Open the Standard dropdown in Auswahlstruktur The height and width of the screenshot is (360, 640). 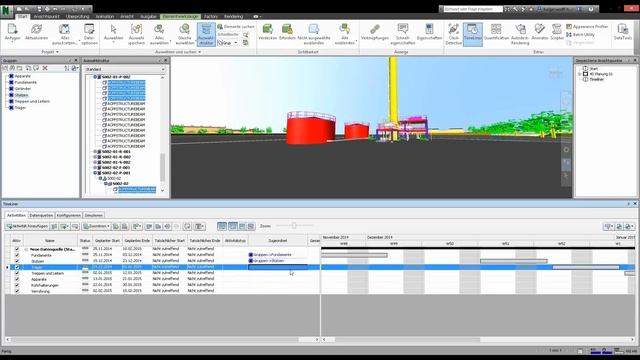pos(124,69)
